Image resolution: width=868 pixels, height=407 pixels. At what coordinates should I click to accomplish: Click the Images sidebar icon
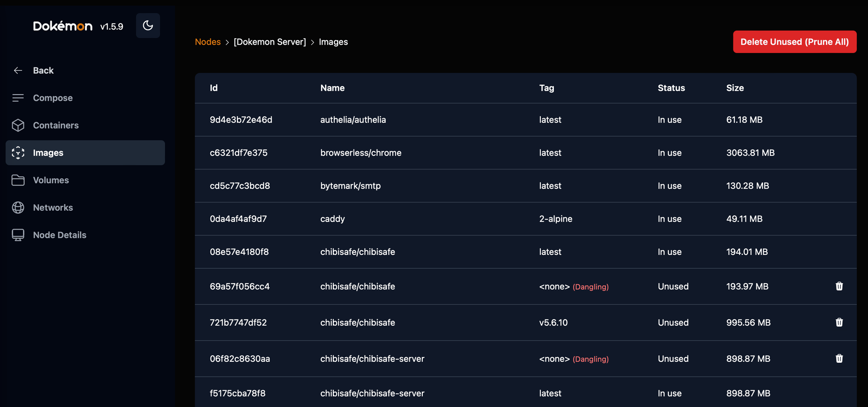(x=18, y=152)
